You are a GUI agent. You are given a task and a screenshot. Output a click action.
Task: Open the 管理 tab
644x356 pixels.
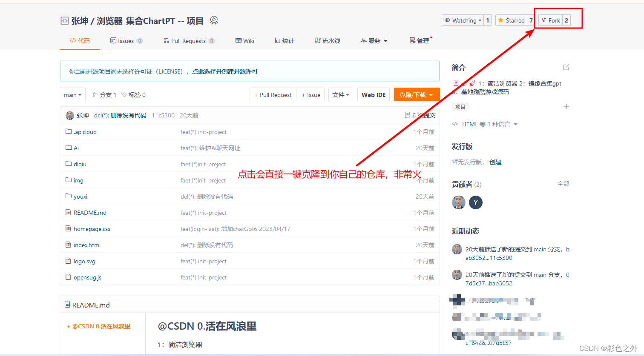pyautogui.click(x=420, y=41)
